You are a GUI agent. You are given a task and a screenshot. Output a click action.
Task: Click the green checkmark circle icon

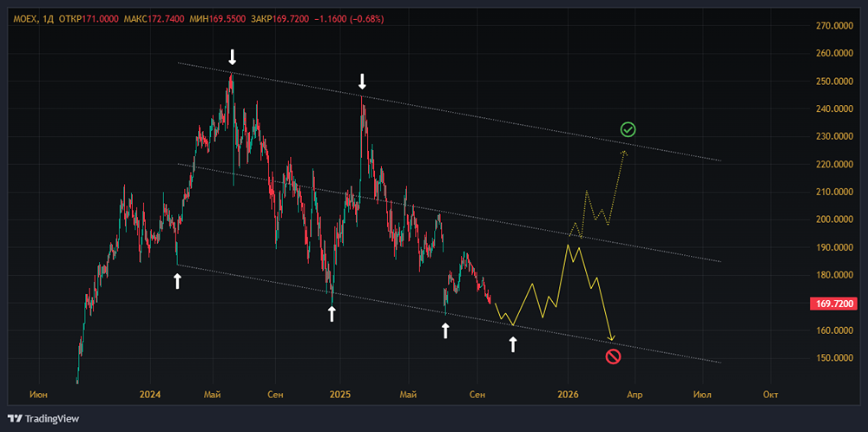[628, 130]
